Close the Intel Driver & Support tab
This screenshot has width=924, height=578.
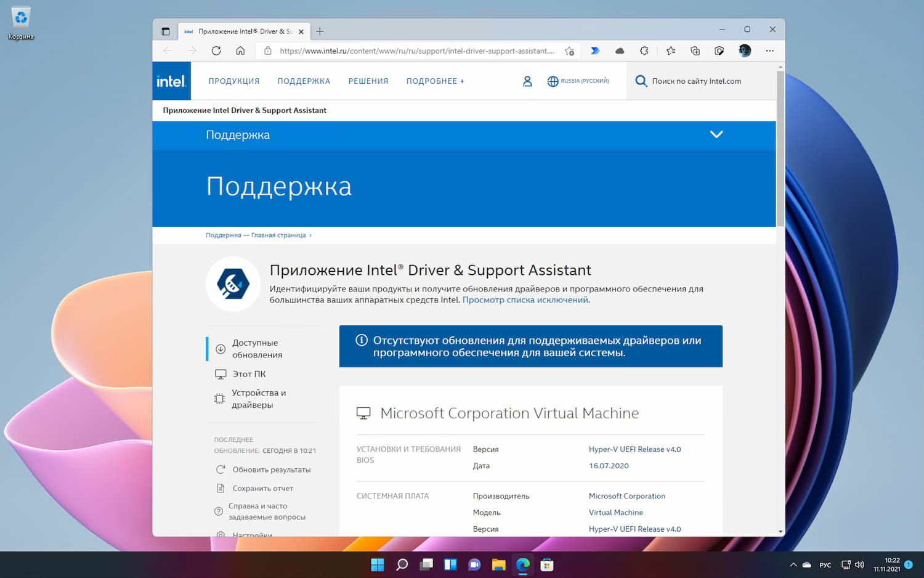pyautogui.click(x=301, y=31)
